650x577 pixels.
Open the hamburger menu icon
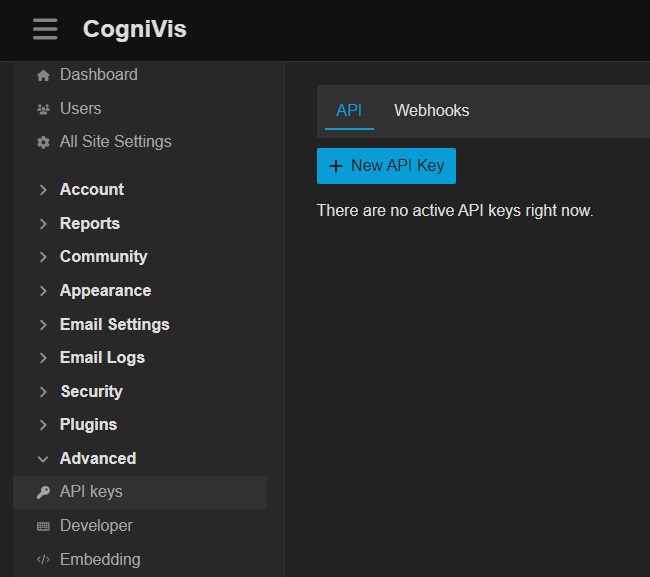[45, 29]
